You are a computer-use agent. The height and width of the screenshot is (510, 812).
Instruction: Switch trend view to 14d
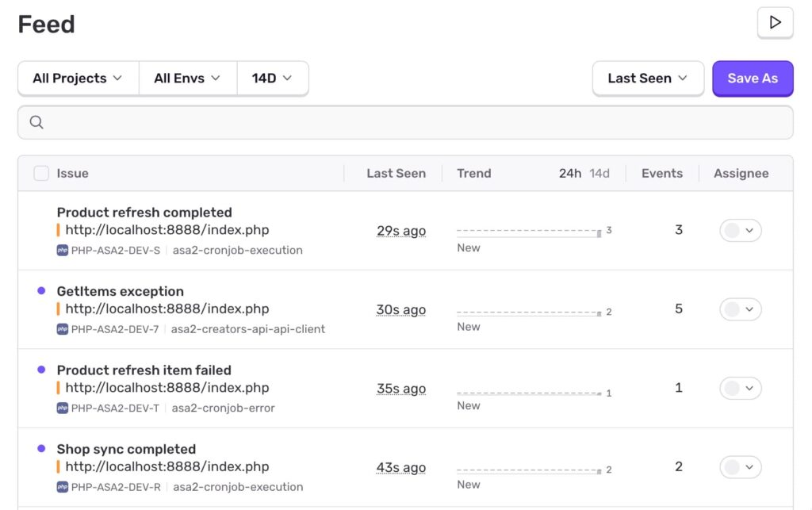[599, 174]
